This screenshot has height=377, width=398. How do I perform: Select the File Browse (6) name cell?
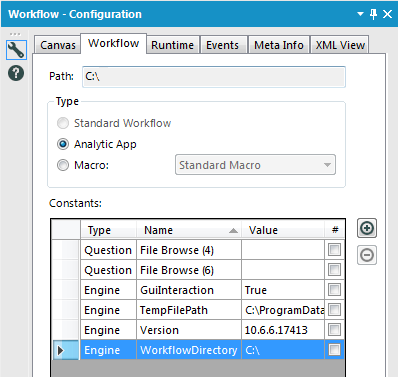(189, 270)
